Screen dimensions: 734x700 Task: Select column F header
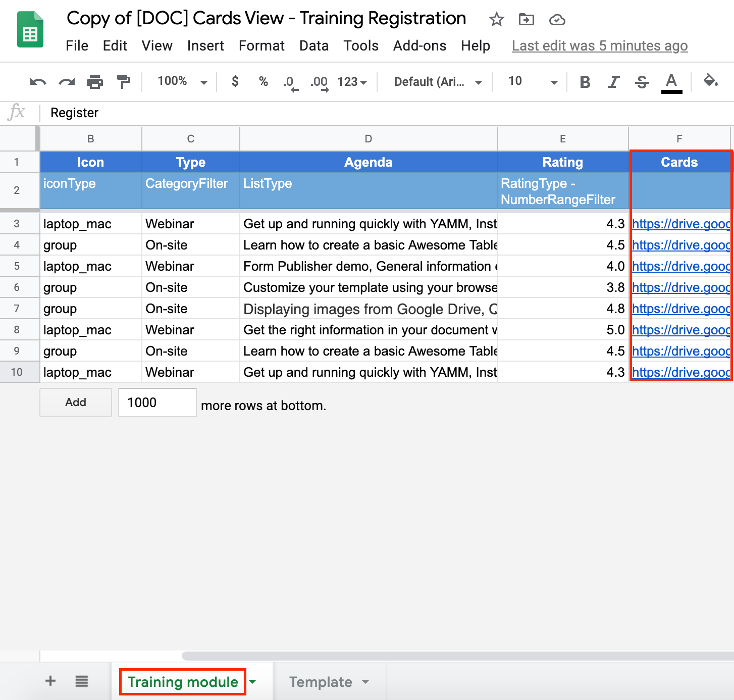(x=679, y=139)
